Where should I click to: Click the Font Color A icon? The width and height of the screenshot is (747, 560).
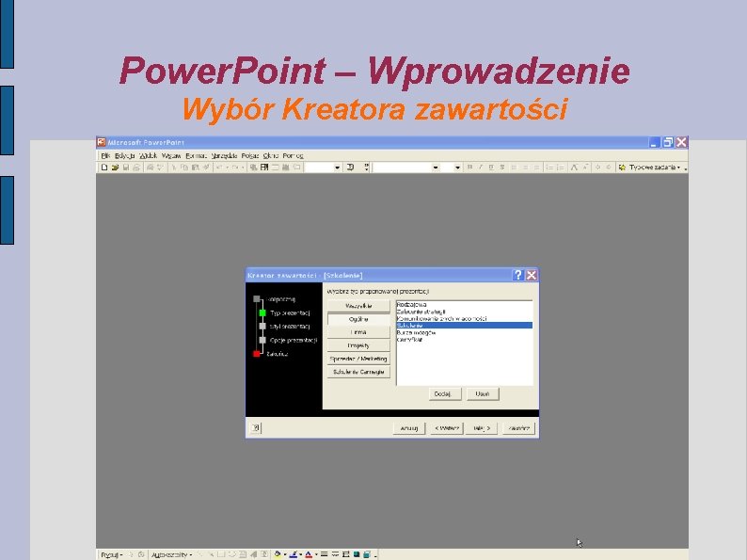(x=309, y=554)
